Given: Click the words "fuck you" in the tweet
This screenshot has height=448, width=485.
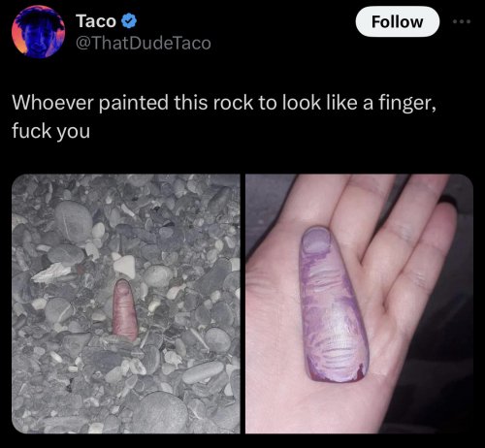Looking at the screenshot, I should [x=50, y=132].
